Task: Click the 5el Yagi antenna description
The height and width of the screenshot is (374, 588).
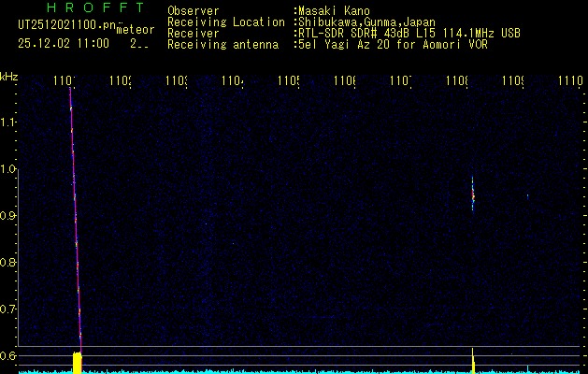Action: 392,44
